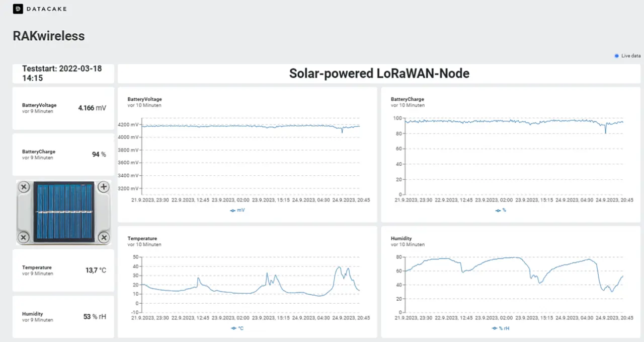Open the solar panel enclosure image

(63, 213)
